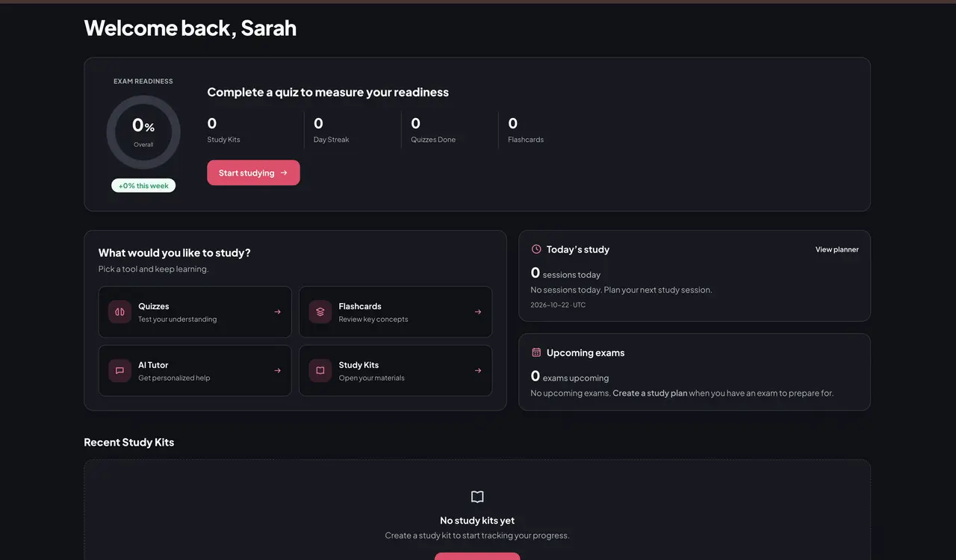
Task: Open Flashcards: Review key concepts
Action: [x=395, y=312]
